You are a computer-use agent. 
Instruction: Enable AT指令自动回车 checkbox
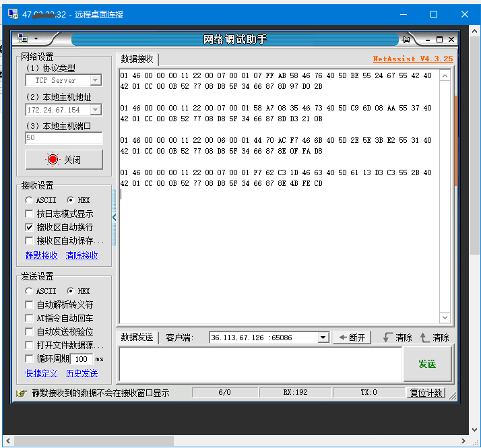pyautogui.click(x=29, y=318)
